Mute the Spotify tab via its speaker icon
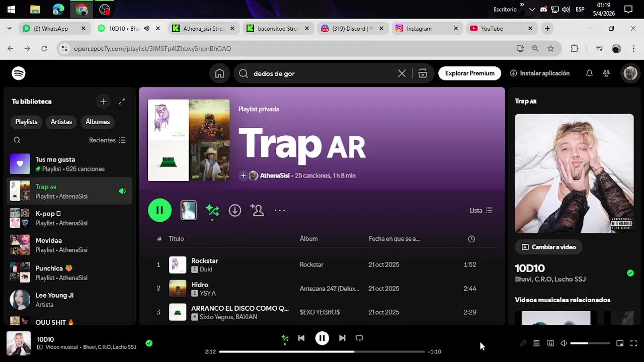 coord(146,29)
